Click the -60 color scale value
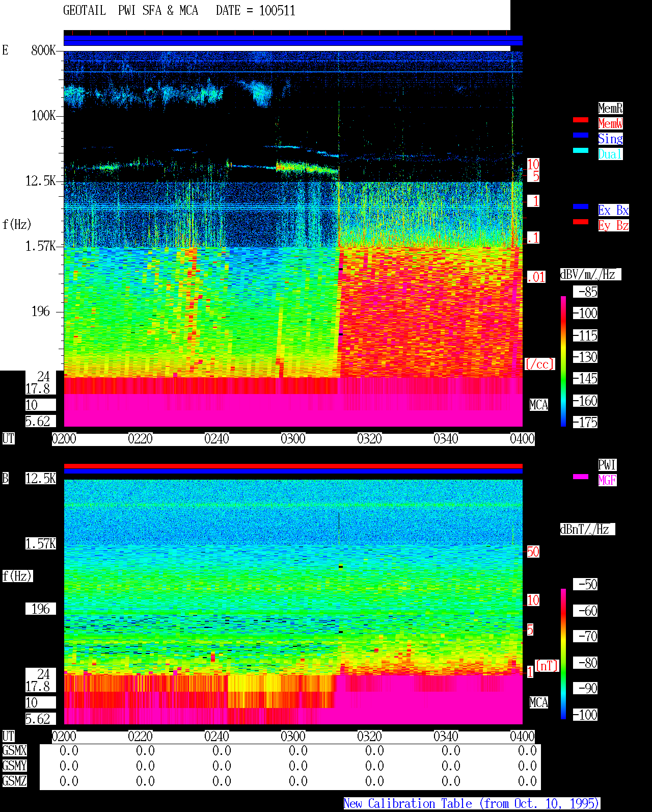 click(586, 611)
